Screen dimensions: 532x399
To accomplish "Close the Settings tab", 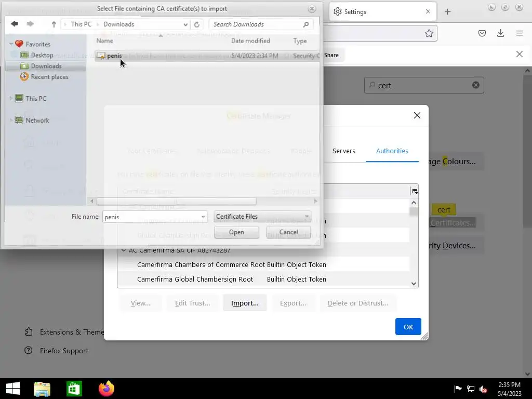I will point(428,11).
